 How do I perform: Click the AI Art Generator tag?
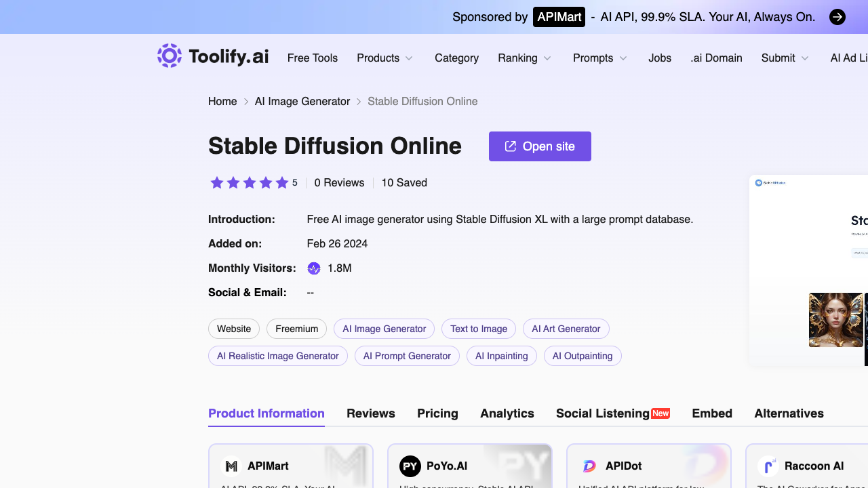pos(566,329)
